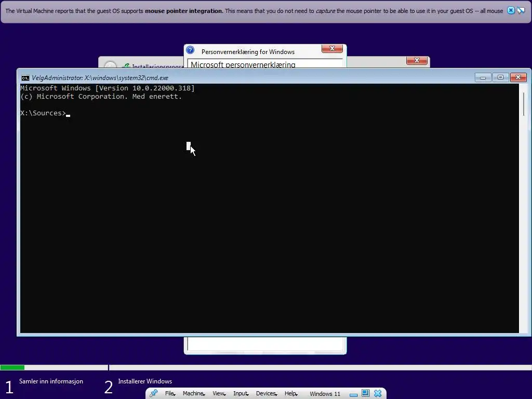Image resolution: width=532 pixels, height=399 pixels.
Task: Exit fullscreen using mini toolbar icon
Action: click(365, 393)
